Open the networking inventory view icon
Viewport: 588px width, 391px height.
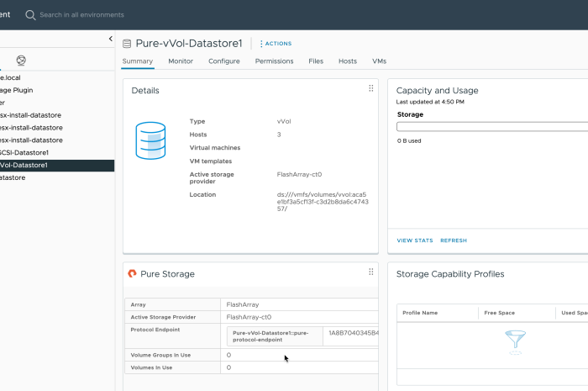pyautogui.click(x=21, y=61)
